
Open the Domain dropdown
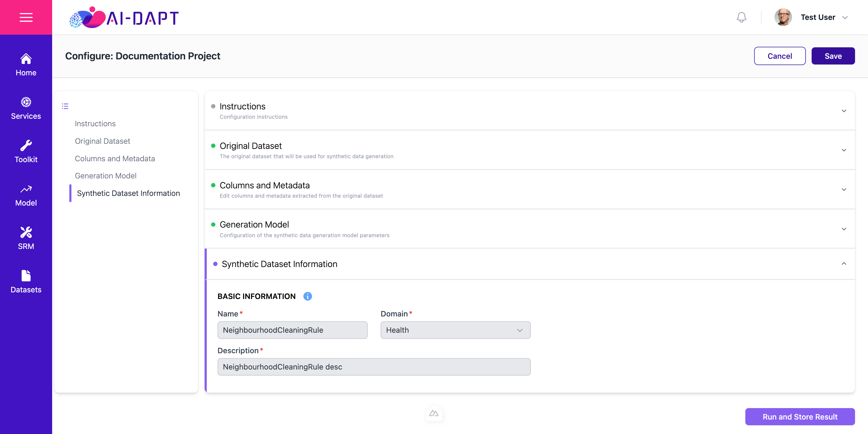[x=455, y=330]
